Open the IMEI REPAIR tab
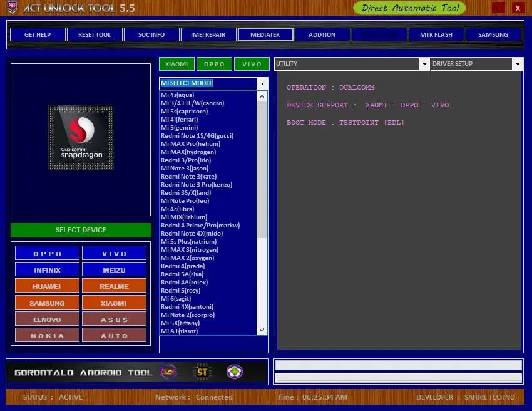The width and height of the screenshot is (532, 411). click(x=208, y=34)
